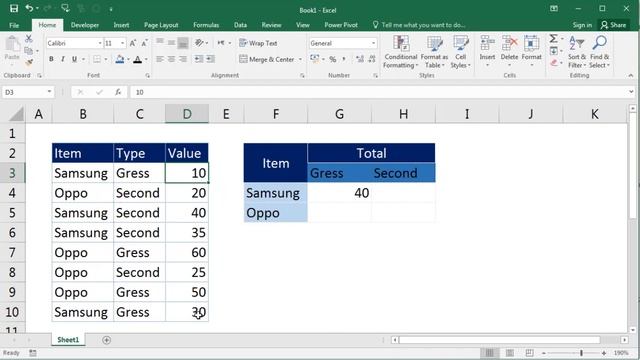This screenshot has width=640, height=360.
Task: Click the AutoSum sigma icon
Action: pyautogui.click(x=553, y=39)
